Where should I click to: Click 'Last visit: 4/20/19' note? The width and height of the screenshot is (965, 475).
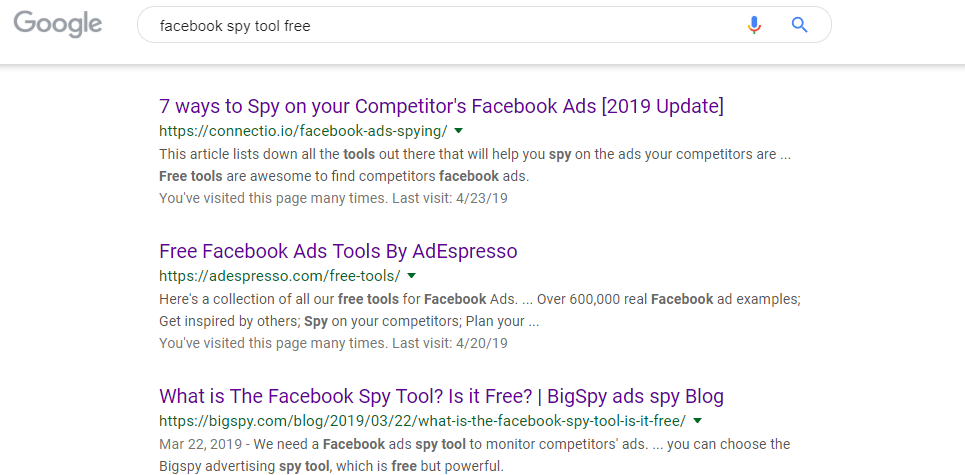coord(450,343)
